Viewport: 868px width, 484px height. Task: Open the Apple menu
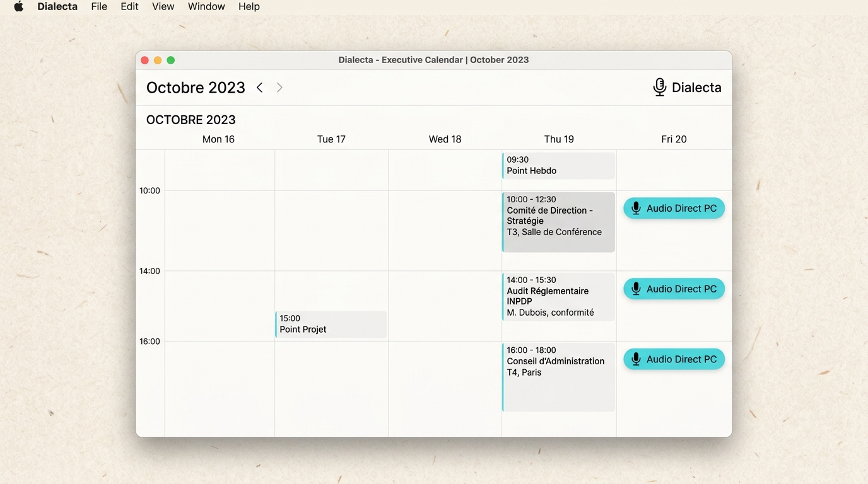point(19,6)
